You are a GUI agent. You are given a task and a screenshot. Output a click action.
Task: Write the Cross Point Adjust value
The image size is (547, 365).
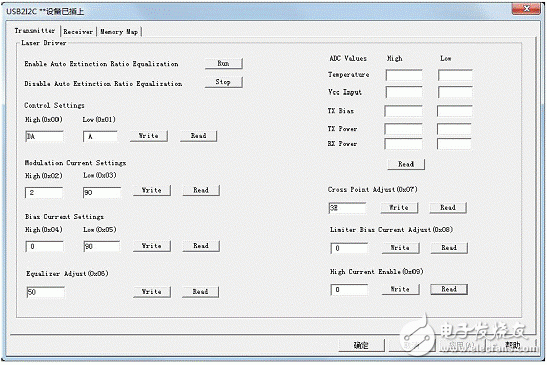(x=399, y=208)
